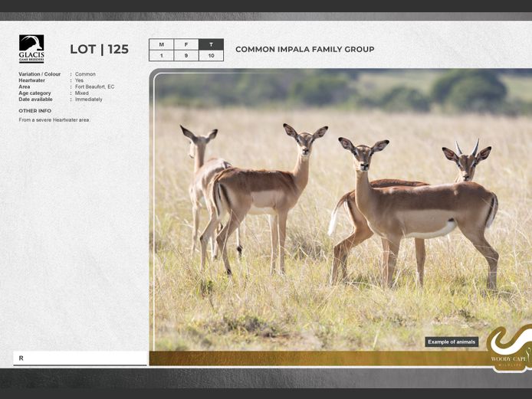Click the dark 'T' total header cell
The image size is (532, 399).
[211, 44]
